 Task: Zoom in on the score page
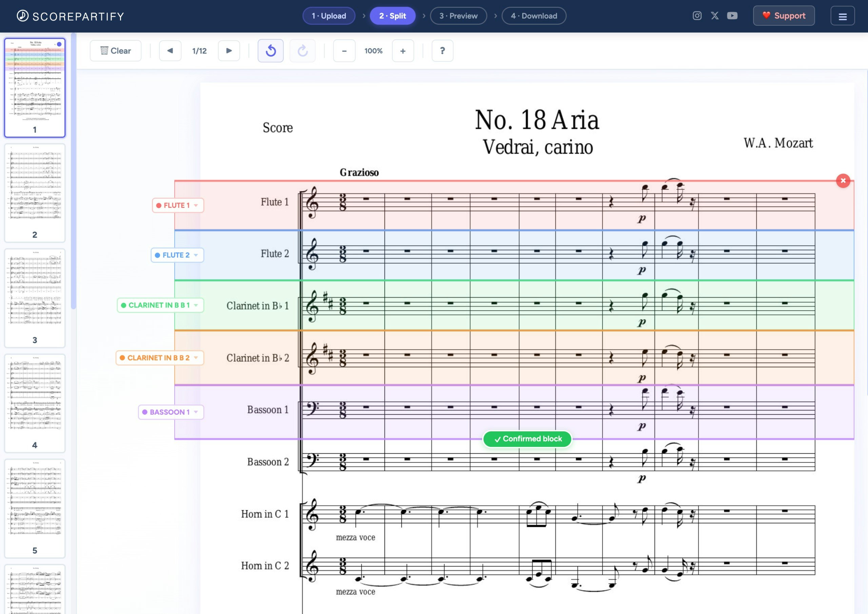pos(402,51)
